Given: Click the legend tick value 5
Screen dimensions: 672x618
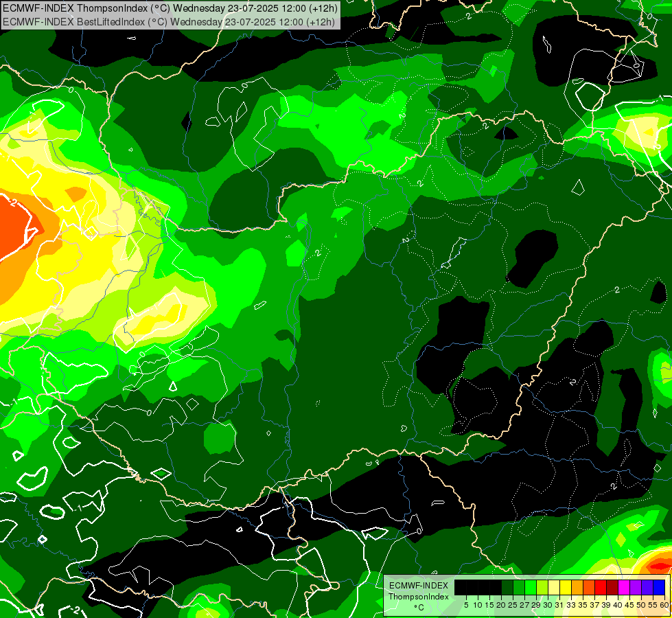Looking at the screenshot, I should tap(466, 605).
